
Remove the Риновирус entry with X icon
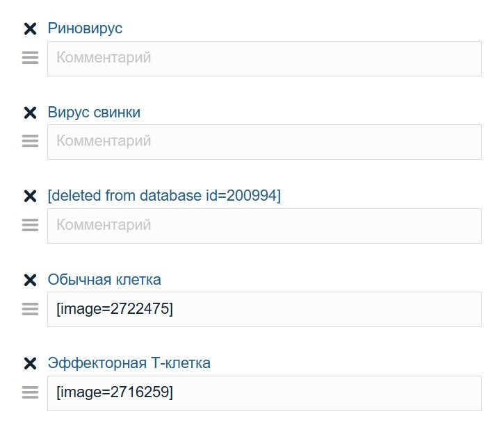pyautogui.click(x=30, y=28)
